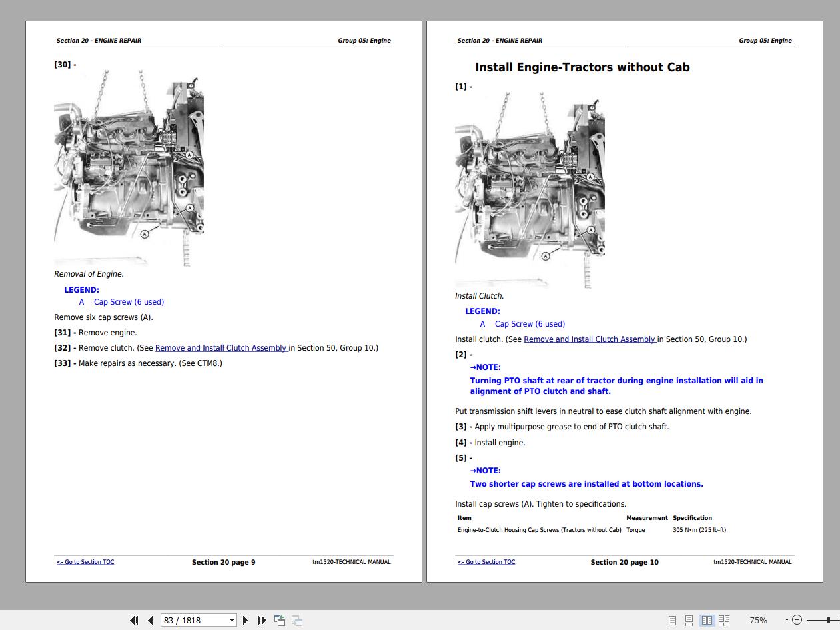Open the zoom level dropdown arrow

[786, 620]
